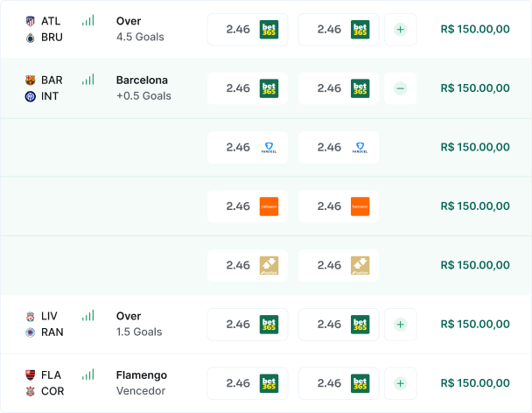
Task: Click the Barcelona club crest icon
Action: [x=31, y=80]
